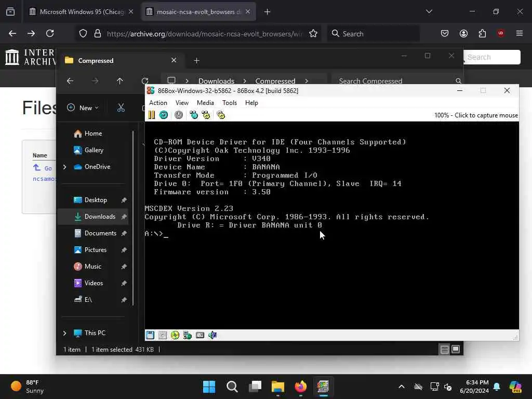This screenshot has width=532, height=399.
Task: Open Firefox application hamburger menu
Action: pos(520,33)
